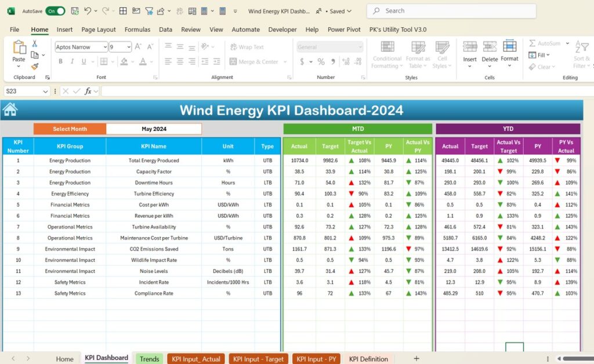Toggle Bold formatting
Image resolution: width=594 pixels, height=364 pixels.
pyautogui.click(x=60, y=61)
